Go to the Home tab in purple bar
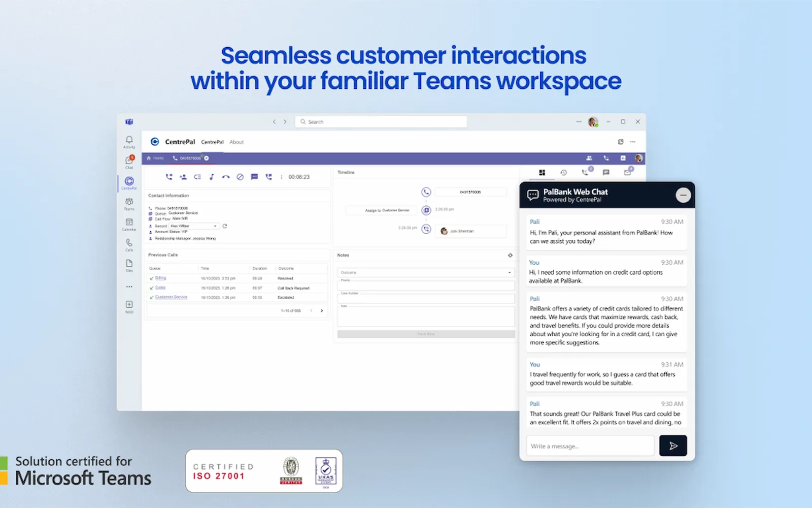Viewport: 812px width, 508px height. point(155,158)
